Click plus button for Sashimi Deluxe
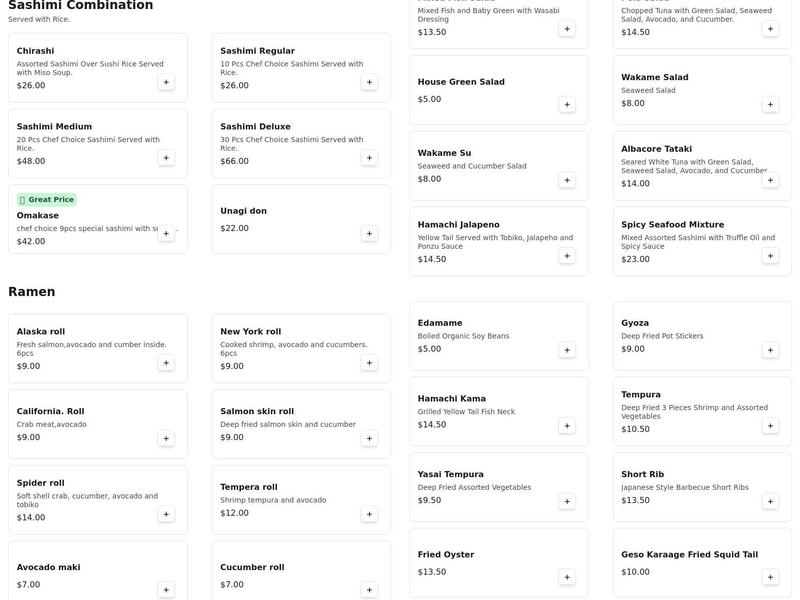800x600 pixels. click(x=369, y=158)
